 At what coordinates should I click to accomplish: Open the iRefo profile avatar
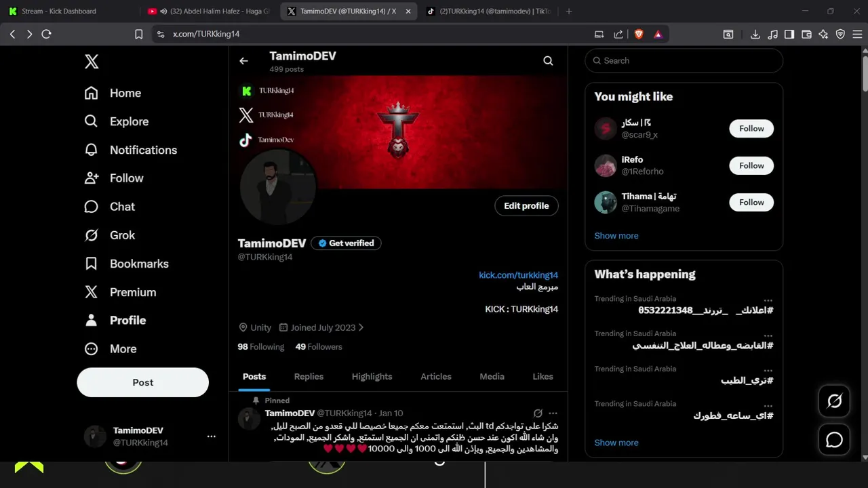[606, 165]
